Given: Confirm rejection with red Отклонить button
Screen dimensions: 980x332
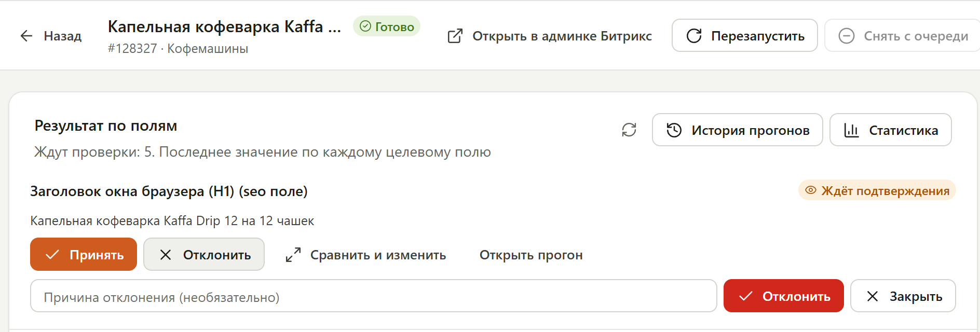Looking at the screenshot, I should (x=784, y=296).
